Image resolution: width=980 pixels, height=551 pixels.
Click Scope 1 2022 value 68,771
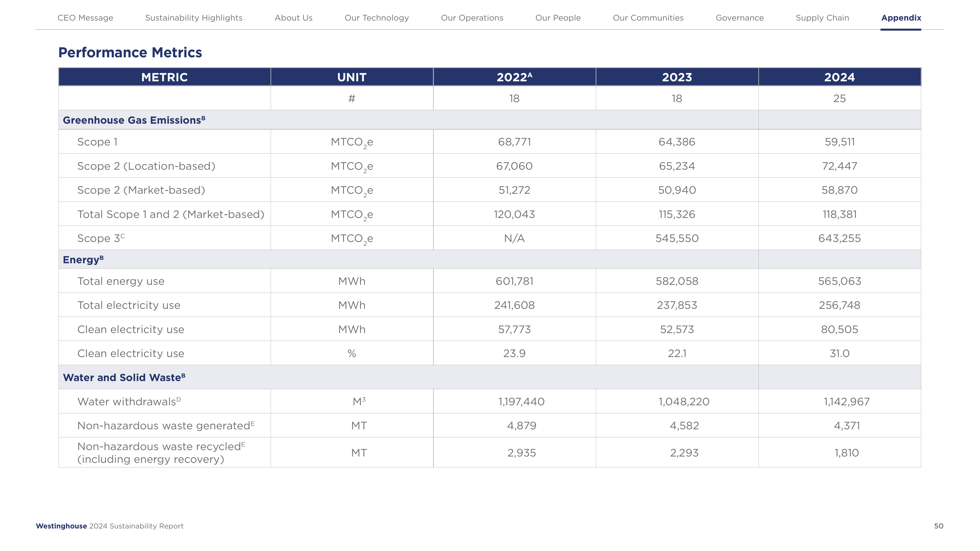514,142
